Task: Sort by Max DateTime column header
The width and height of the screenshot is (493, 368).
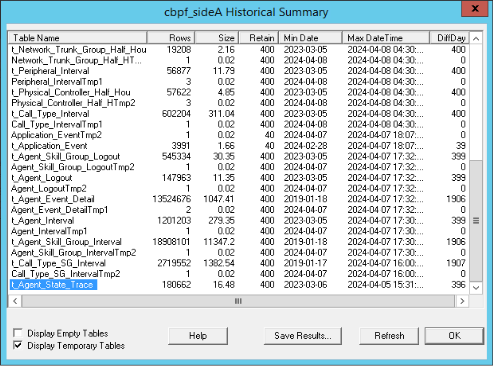Action: [386, 38]
